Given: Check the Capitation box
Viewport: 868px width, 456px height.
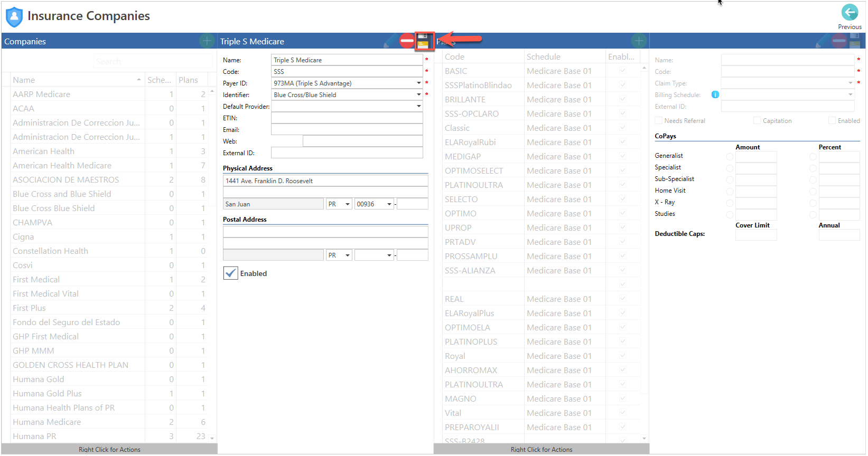Looking at the screenshot, I should coord(757,121).
